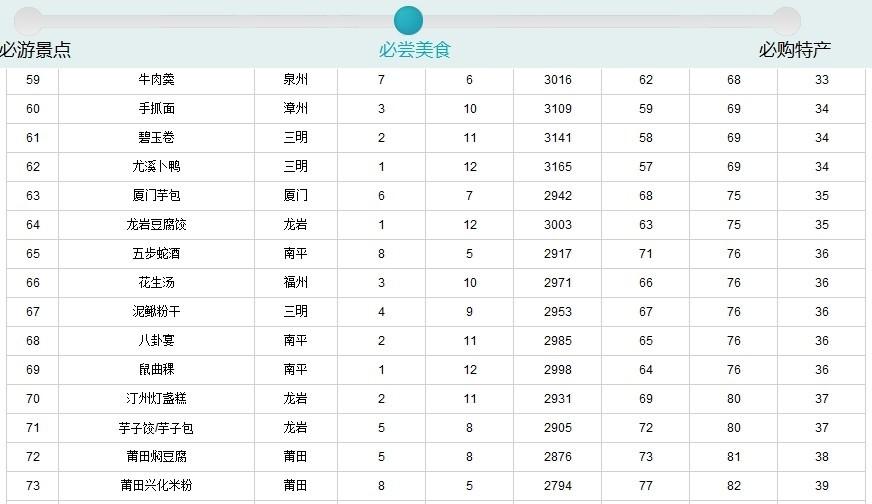Click the 龙岩豆腐饺 name cell
Screen dimensions: 872x504
tap(156, 225)
